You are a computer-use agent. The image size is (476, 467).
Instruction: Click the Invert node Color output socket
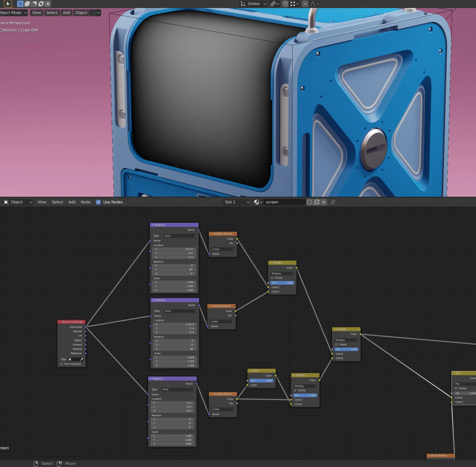276,376
